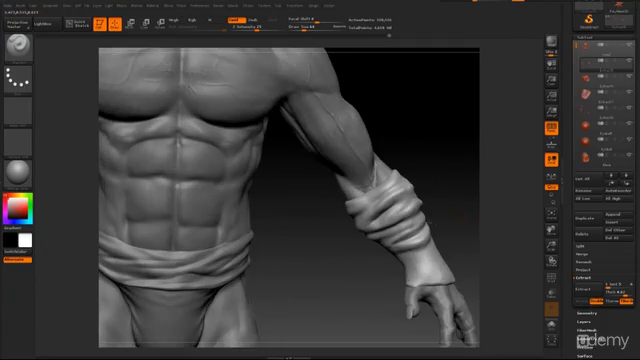Click the Extract action button

tap(589, 289)
